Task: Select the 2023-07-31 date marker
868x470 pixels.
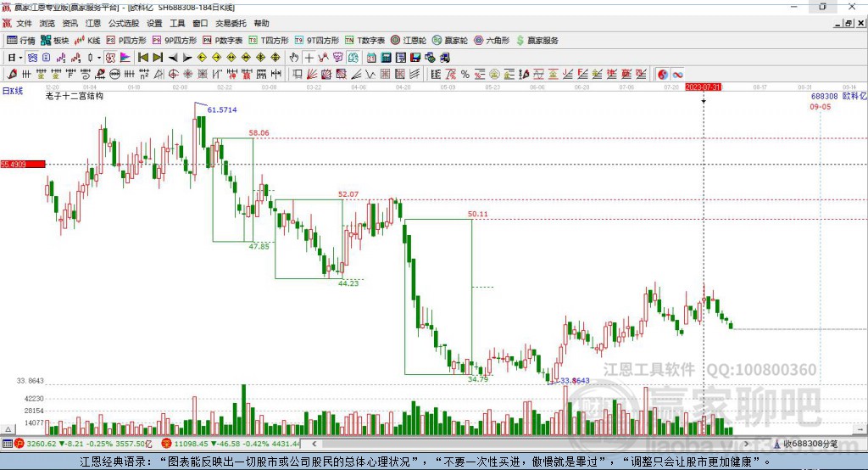Action: [703, 87]
